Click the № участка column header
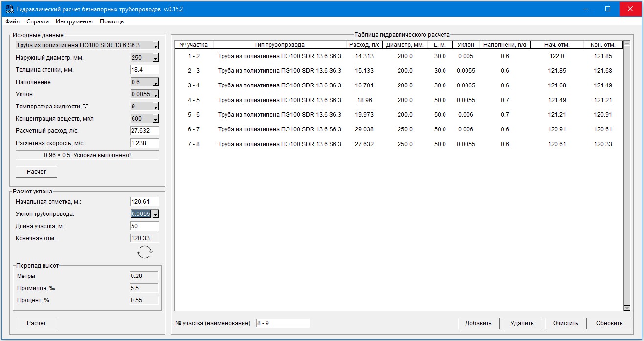 [x=194, y=45]
